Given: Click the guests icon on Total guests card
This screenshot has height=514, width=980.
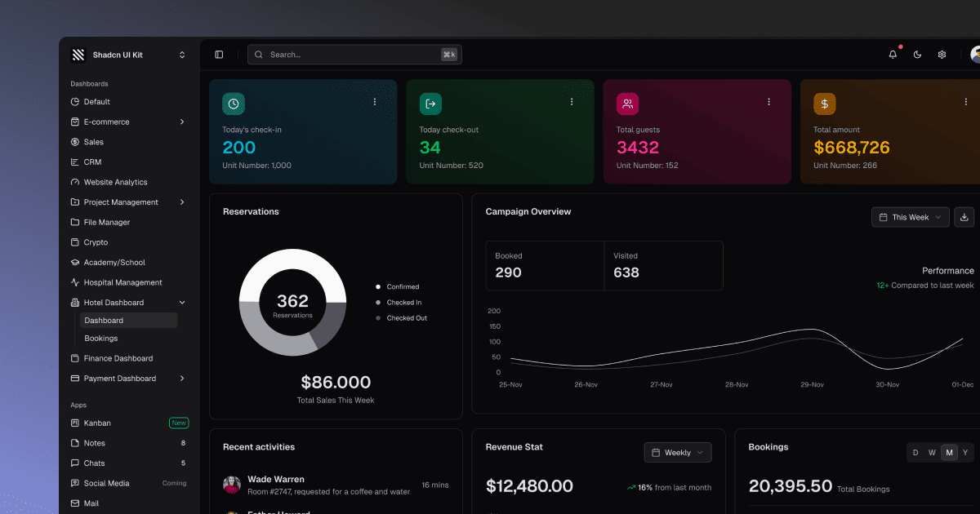Looking at the screenshot, I should click(627, 104).
